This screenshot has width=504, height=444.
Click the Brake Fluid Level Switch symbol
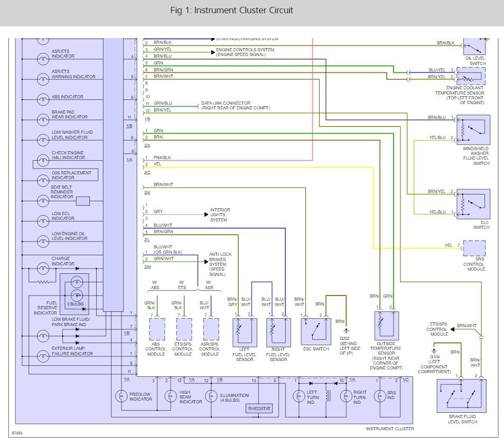click(x=462, y=396)
